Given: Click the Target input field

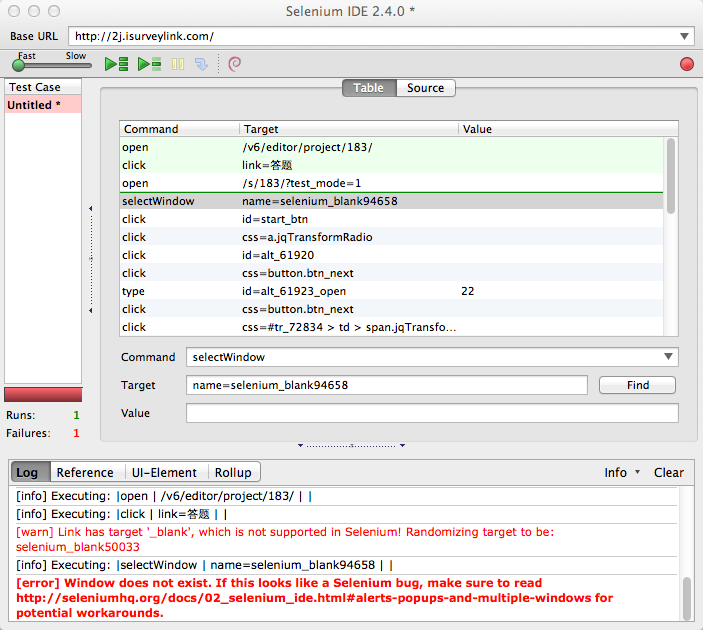Looking at the screenshot, I should pyautogui.click(x=386, y=385).
